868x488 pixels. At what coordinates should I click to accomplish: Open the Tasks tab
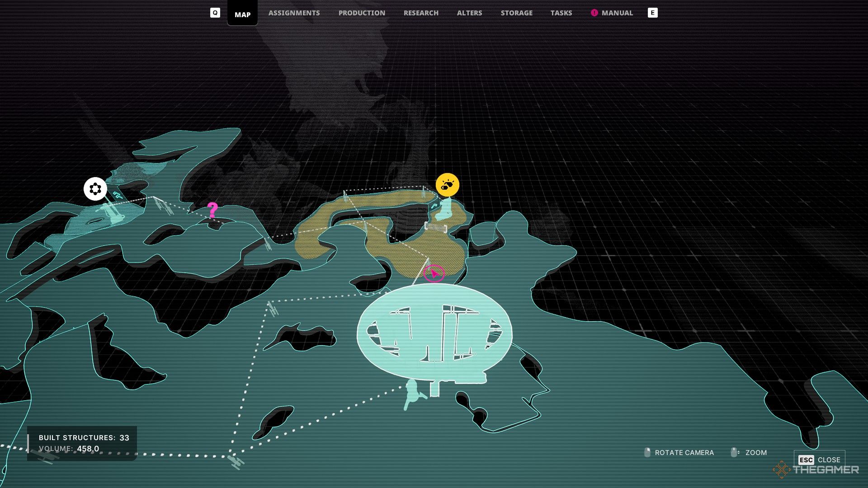561,13
